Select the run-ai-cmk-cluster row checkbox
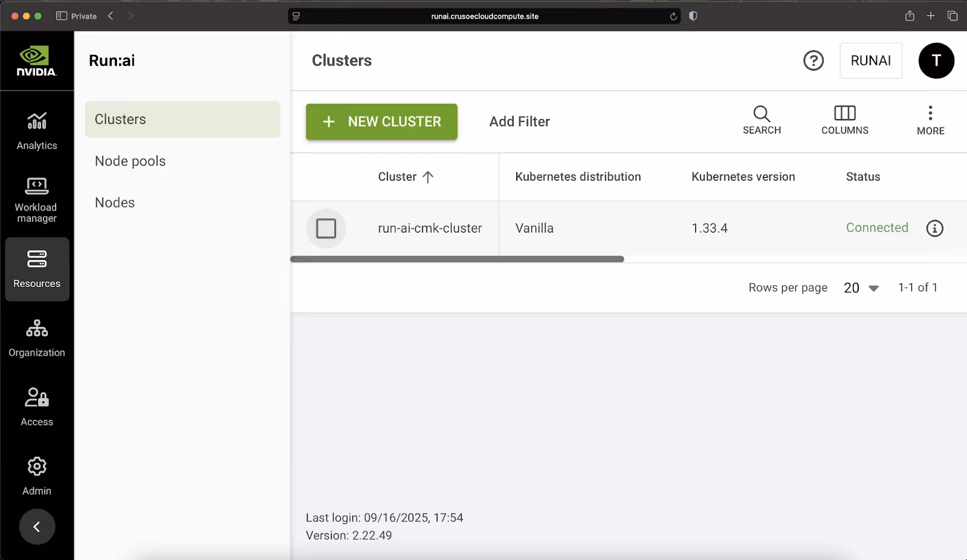The image size is (967, 560). click(x=326, y=228)
